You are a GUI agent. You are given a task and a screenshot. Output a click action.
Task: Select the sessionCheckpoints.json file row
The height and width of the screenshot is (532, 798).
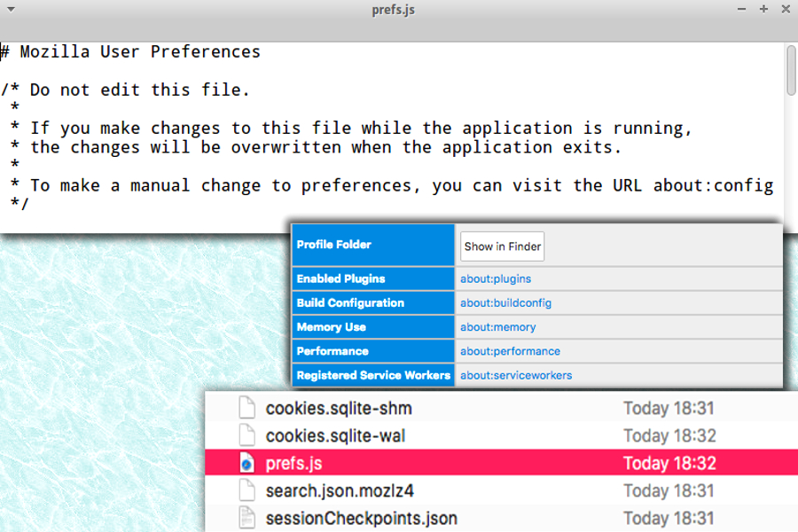tap(501, 518)
